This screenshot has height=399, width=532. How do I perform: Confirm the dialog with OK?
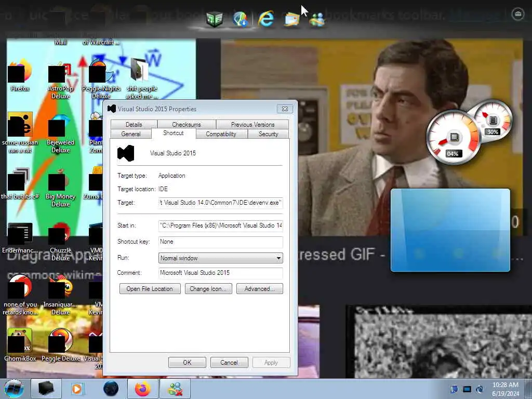187,362
